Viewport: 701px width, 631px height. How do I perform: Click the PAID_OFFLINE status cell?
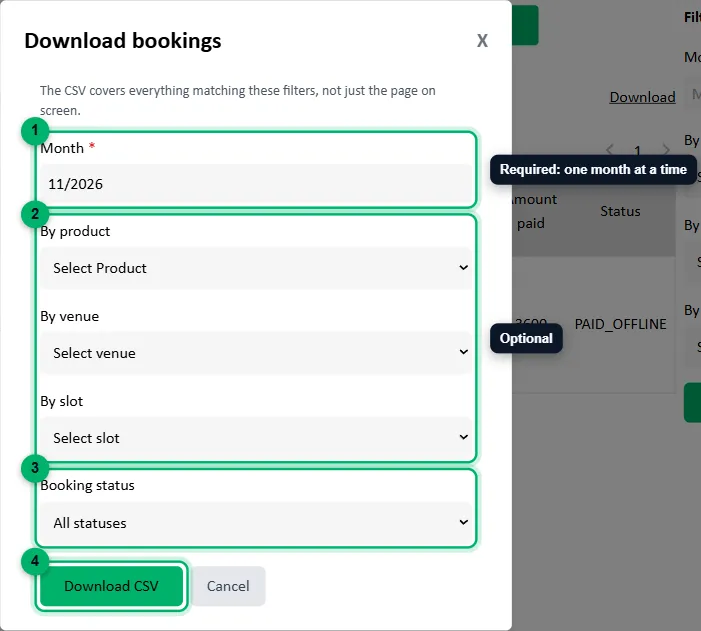point(620,324)
